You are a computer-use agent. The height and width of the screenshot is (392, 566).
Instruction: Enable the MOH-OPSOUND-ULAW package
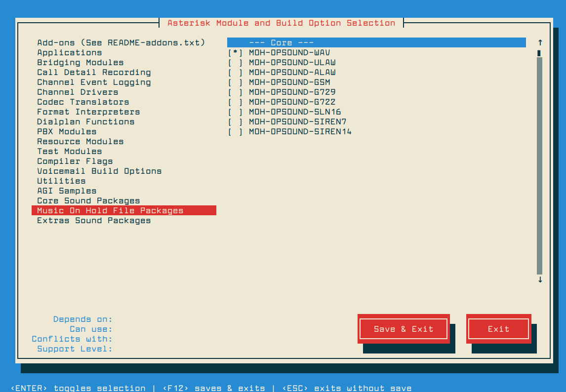coord(235,63)
